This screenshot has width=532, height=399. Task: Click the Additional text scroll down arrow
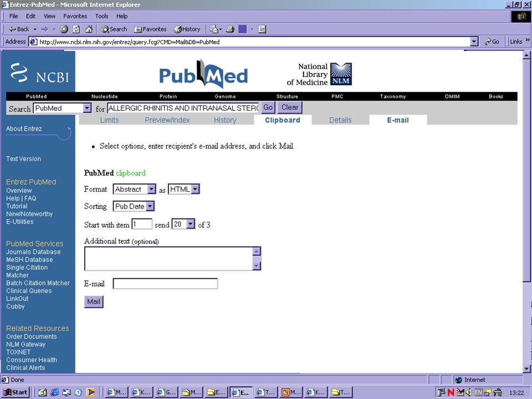257,265
